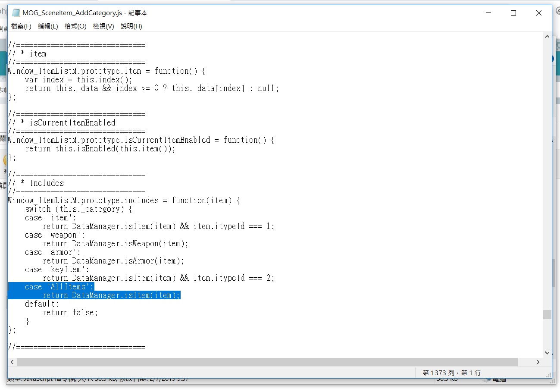Click the line "case 'item':"
560x392 pixels.
(50, 218)
